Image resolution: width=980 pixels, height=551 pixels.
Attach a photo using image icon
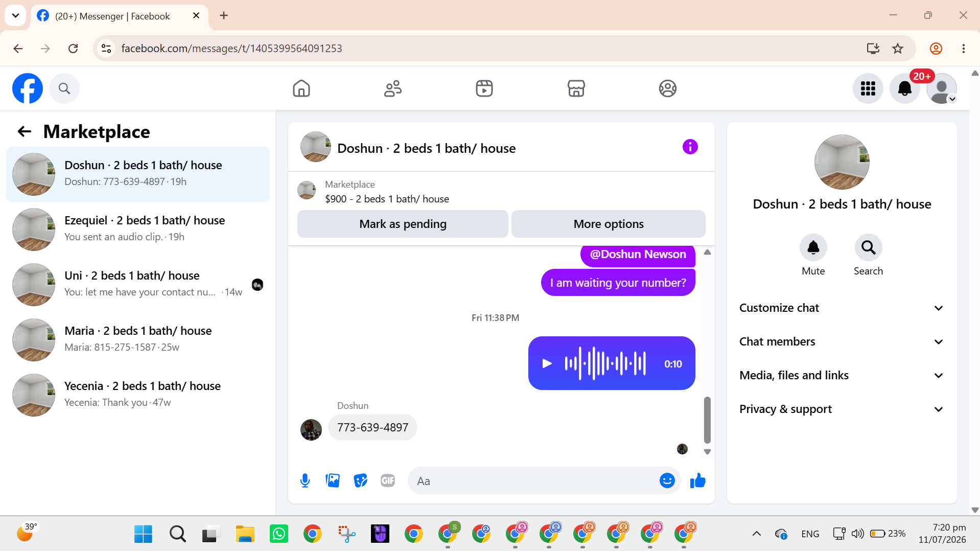click(x=333, y=480)
